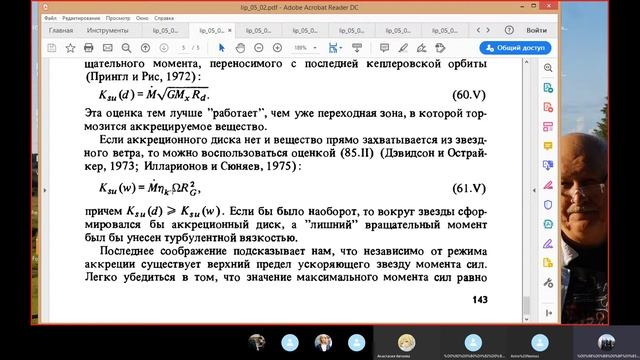Switch to the Главная tab
The width and height of the screenshot is (640, 360).
(x=61, y=31)
